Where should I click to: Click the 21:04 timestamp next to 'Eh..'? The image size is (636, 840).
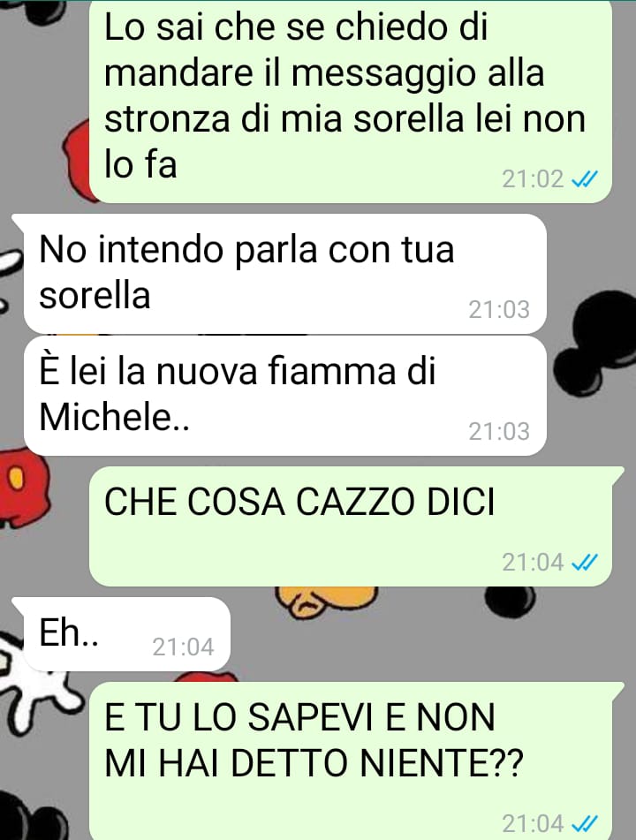pos(183,647)
